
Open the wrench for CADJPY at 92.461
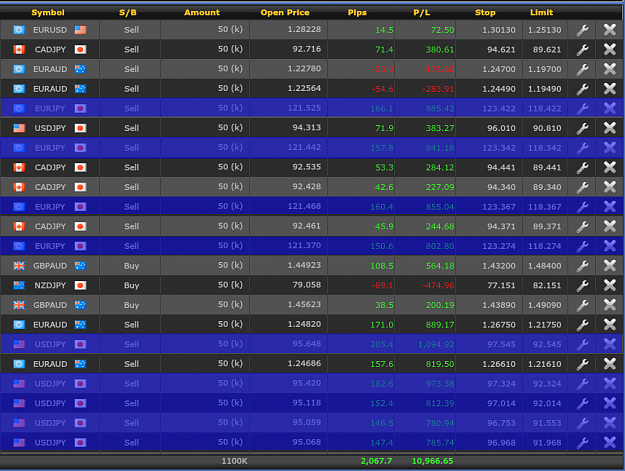[582, 226]
